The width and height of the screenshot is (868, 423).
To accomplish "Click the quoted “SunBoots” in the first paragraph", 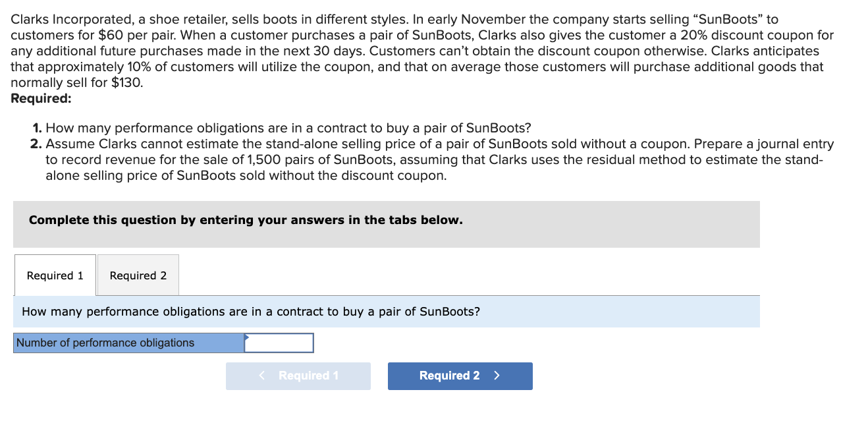I will tap(736, 20).
